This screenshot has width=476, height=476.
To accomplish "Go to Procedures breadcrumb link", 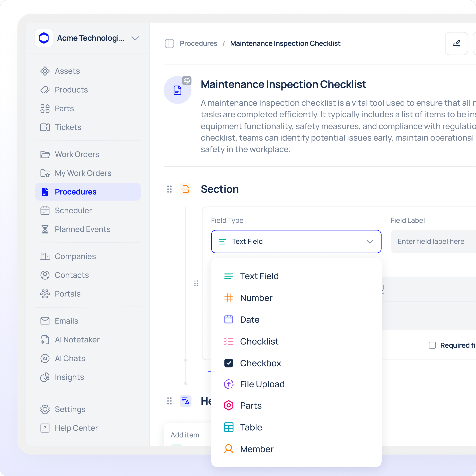I will pos(198,44).
